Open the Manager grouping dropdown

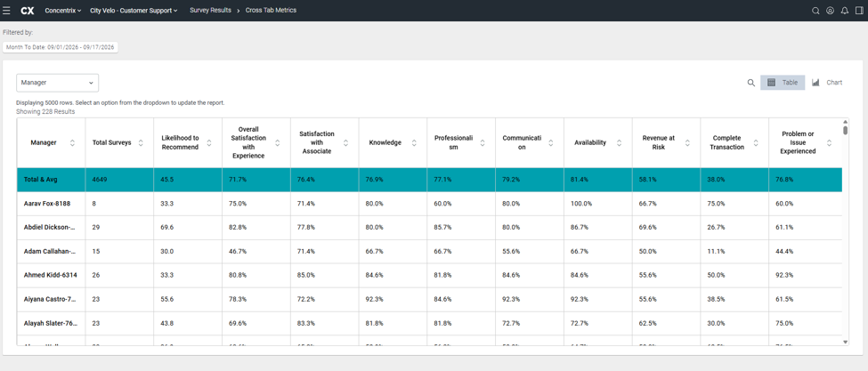coord(58,83)
